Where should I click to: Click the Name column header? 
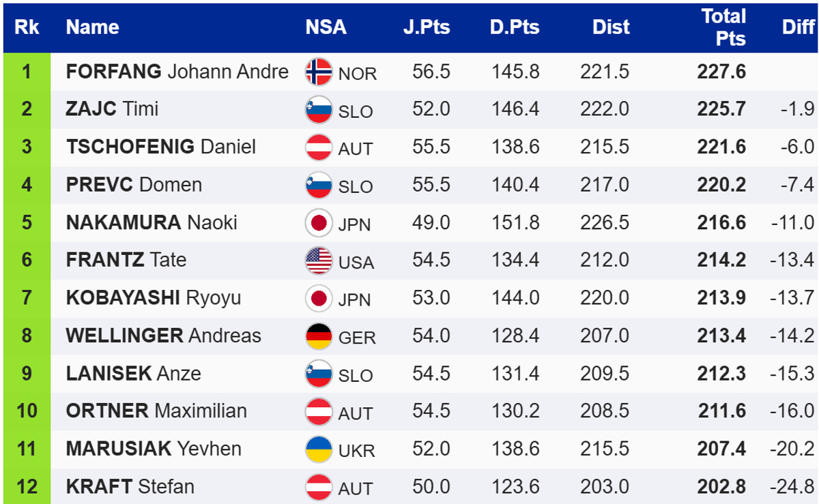click(x=93, y=27)
